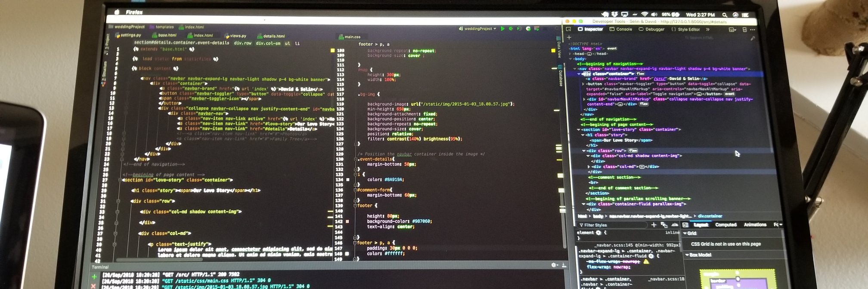Screen dimensions: 868x289
Task: Click Run with Coverage icon in PyCharm
Action: pos(519,29)
